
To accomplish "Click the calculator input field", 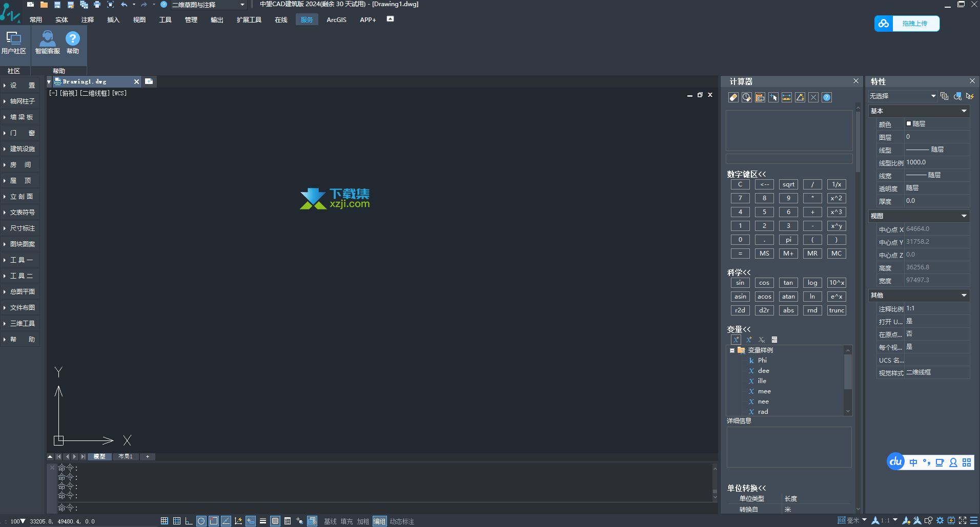I will pos(789,159).
